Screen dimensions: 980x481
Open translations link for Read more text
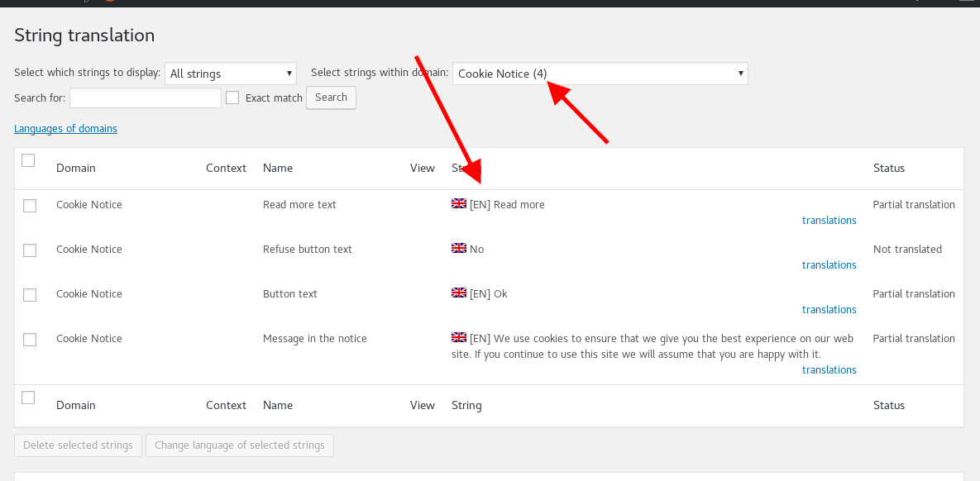[x=829, y=221]
